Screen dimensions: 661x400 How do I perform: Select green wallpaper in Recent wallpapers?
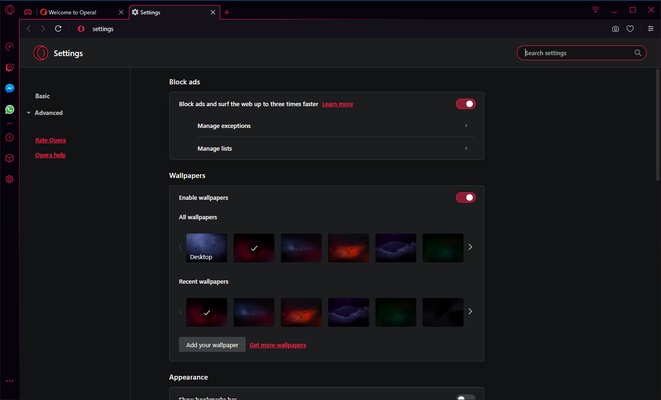coord(395,312)
